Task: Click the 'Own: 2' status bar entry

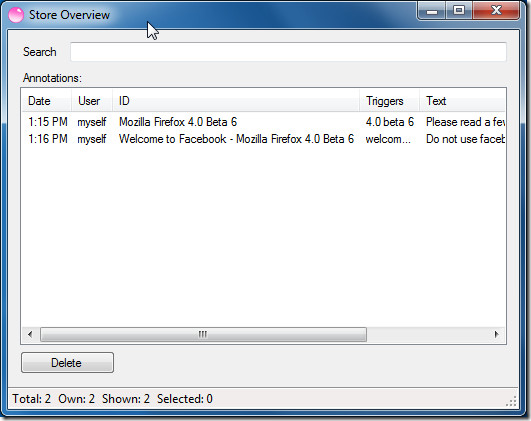Action: click(77, 399)
